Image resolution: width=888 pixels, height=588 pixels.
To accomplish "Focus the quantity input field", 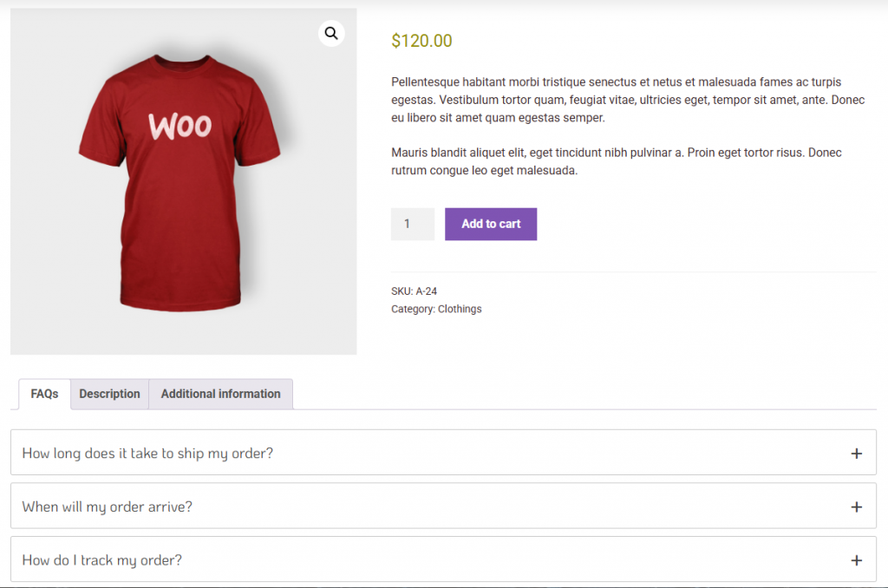I will coord(413,224).
